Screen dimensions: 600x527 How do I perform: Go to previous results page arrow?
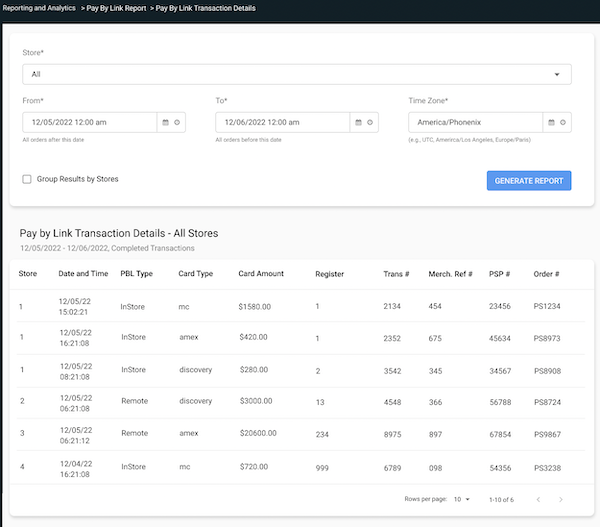point(538,499)
